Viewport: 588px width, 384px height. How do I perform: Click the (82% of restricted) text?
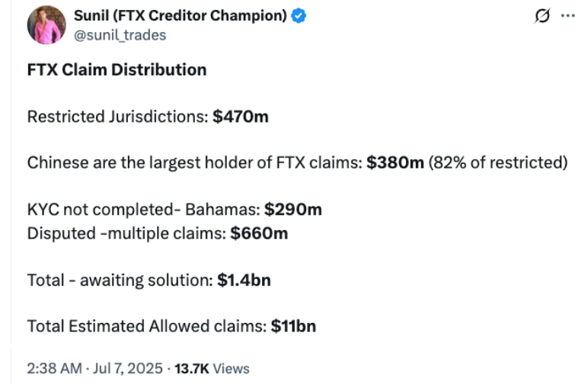coord(497,163)
